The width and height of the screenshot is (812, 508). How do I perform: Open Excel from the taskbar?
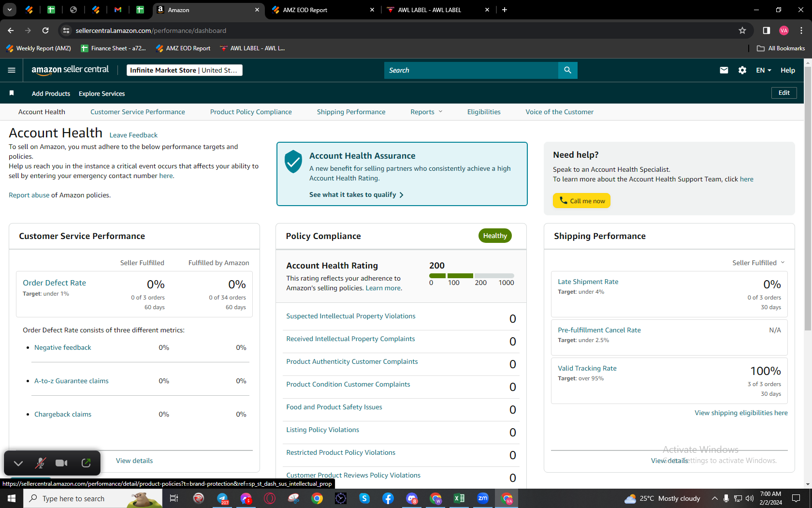459,498
